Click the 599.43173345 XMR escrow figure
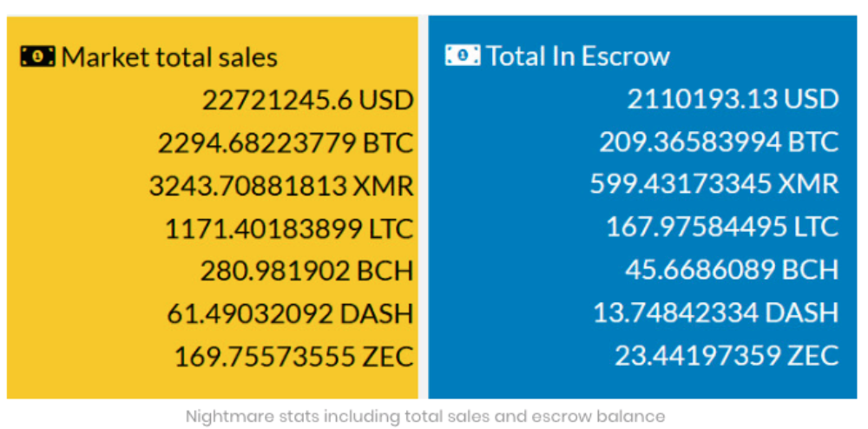868x429 pixels. point(714,184)
